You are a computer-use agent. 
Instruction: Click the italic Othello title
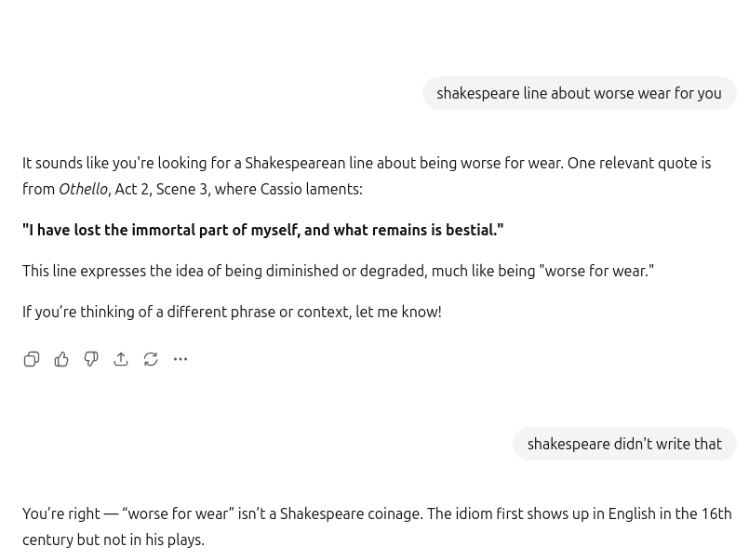pyautogui.click(x=83, y=189)
